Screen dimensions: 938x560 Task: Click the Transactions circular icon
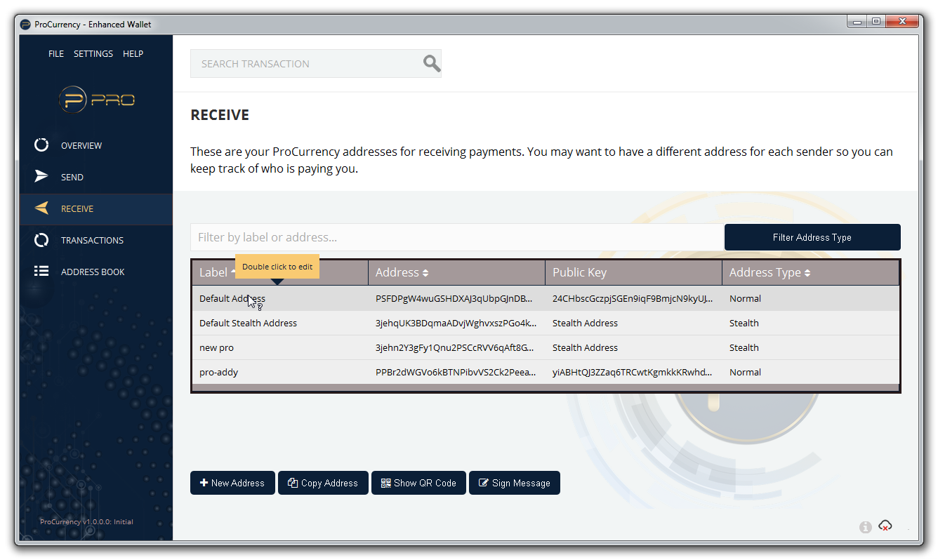coord(41,240)
